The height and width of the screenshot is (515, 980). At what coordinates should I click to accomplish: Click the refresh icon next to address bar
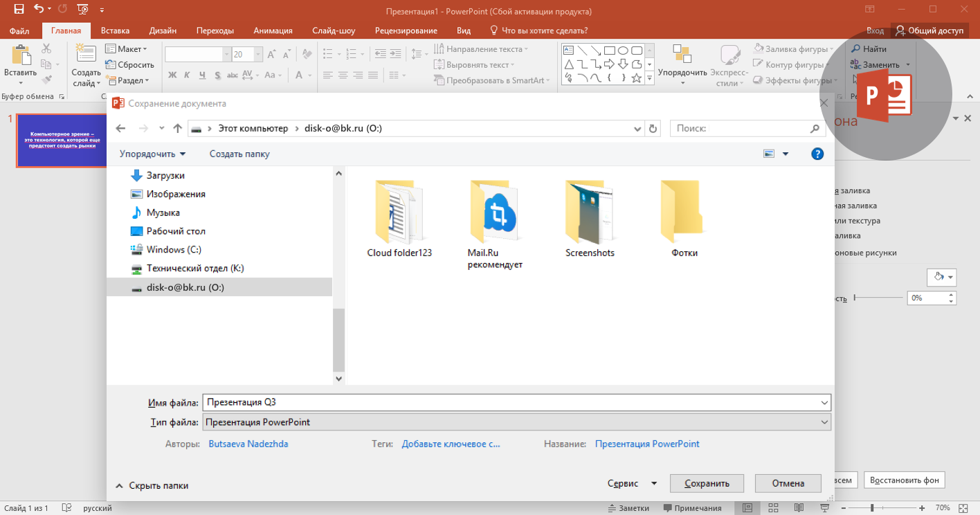654,128
